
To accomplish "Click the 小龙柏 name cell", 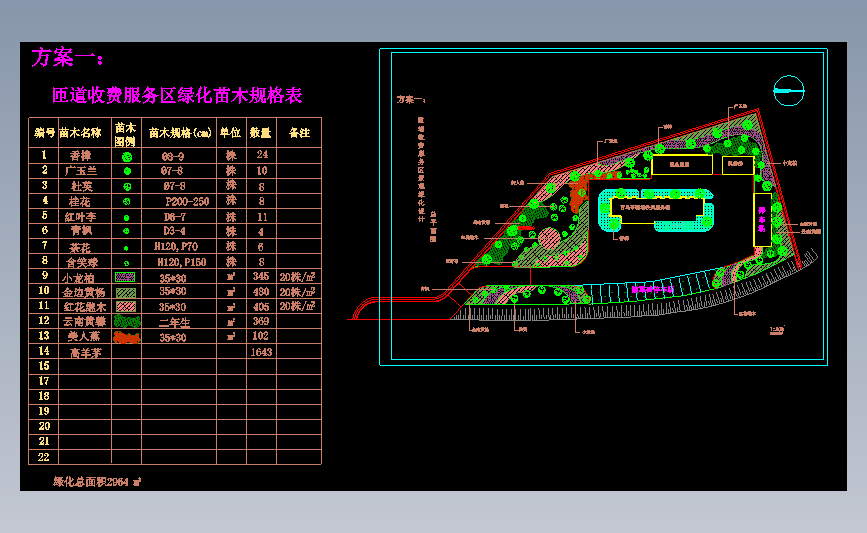I will (x=78, y=278).
